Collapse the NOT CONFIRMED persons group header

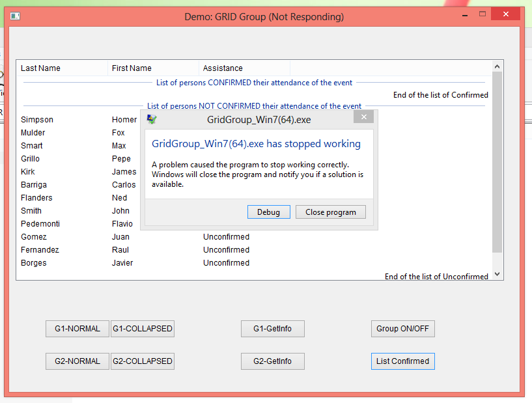pyautogui.click(x=254, y=106)
